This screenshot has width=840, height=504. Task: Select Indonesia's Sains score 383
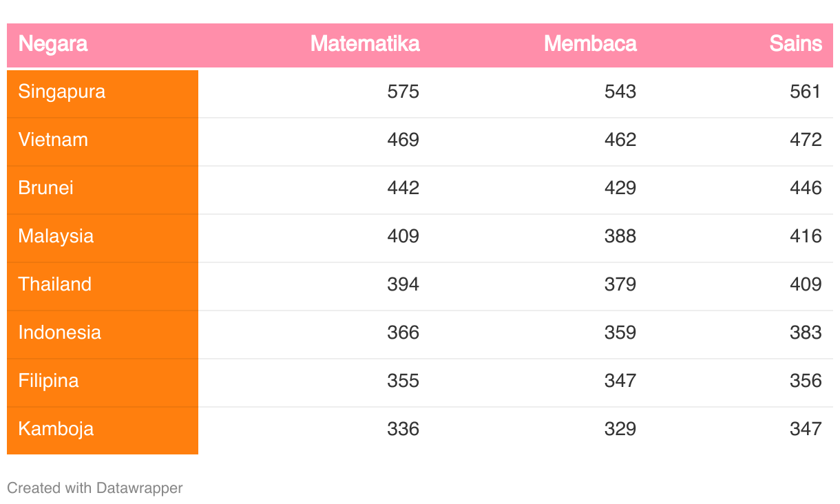806,333
